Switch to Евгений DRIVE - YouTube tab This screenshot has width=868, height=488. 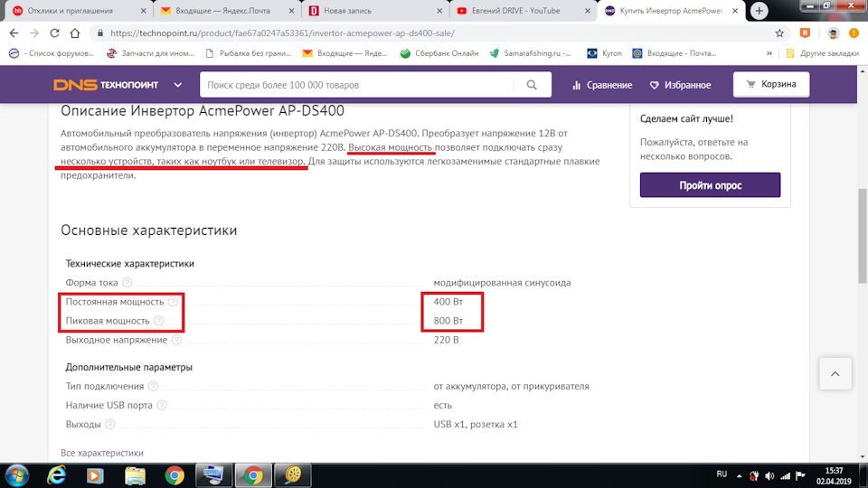(524, 11)
